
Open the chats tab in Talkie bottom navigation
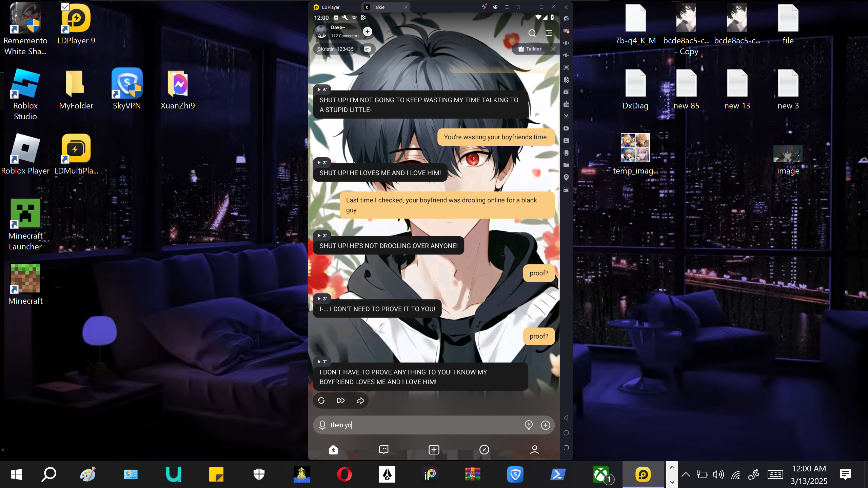point(383,450)
